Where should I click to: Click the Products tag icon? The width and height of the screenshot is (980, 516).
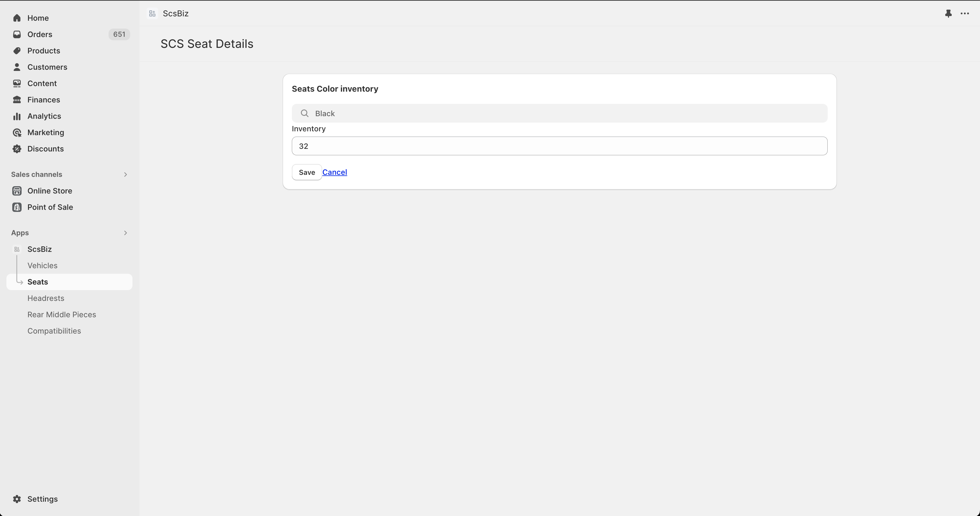click(17, 50)
